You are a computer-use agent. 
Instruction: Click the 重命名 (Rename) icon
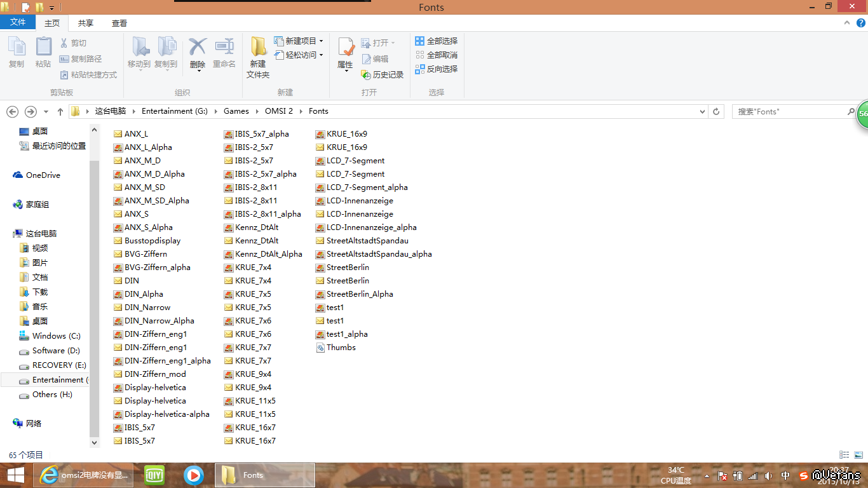224,52
